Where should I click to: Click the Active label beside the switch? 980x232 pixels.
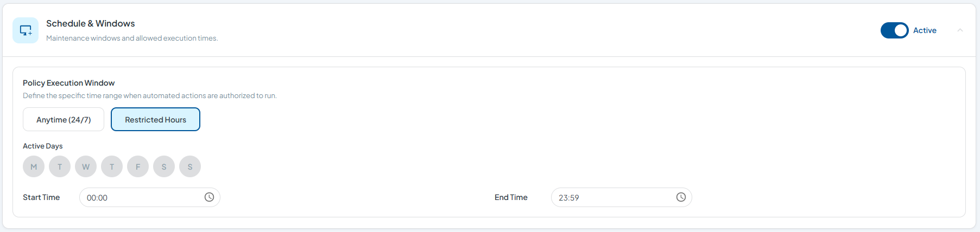coord(925,30)
